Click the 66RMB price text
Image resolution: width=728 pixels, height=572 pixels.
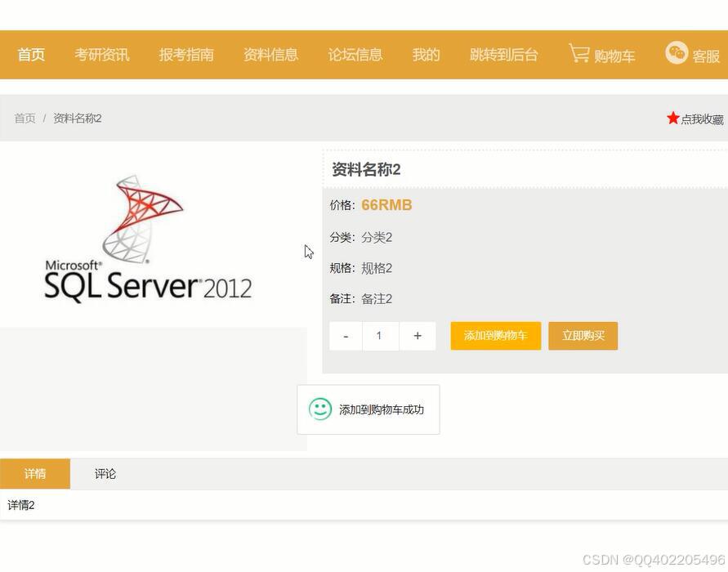coord(386,205)
